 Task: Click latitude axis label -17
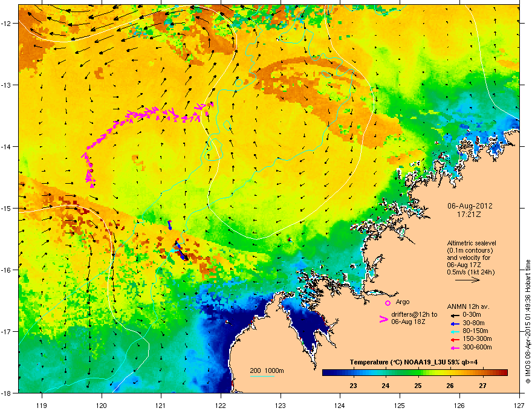[x=7, y=332]
